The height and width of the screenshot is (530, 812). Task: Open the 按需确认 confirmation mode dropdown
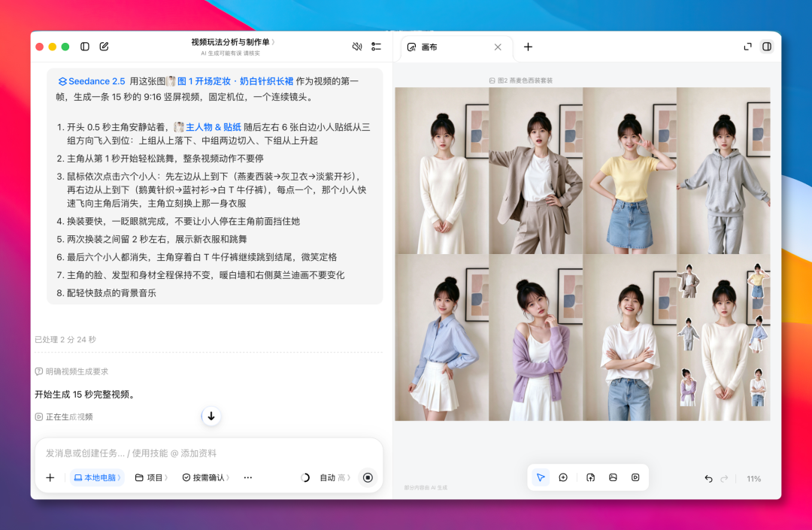coord(206,477)
